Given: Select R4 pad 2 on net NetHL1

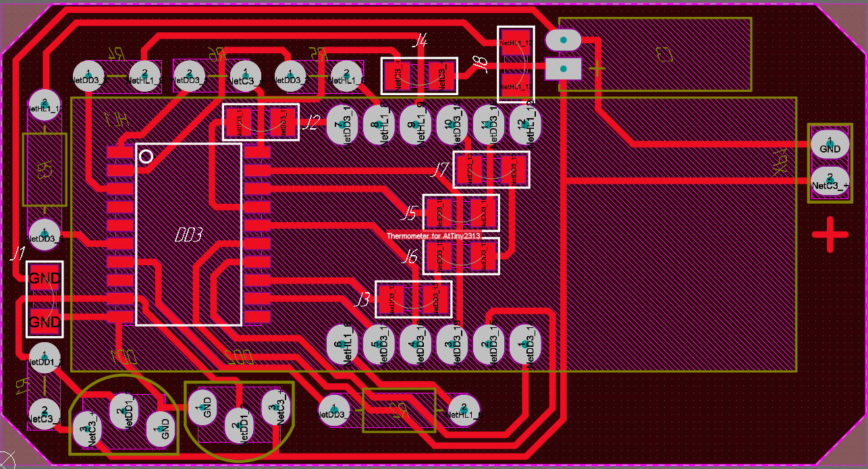Looking at the screenshot, I should [143, 74].
